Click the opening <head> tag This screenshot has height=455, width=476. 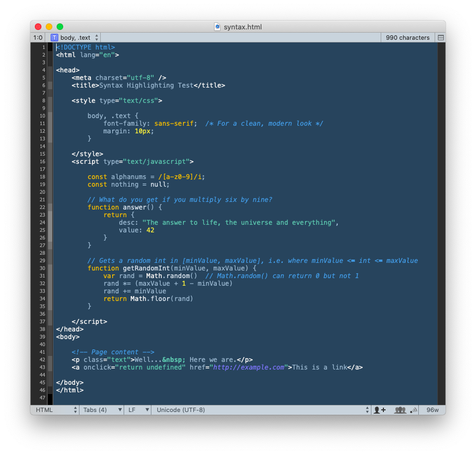pos(68,70)
